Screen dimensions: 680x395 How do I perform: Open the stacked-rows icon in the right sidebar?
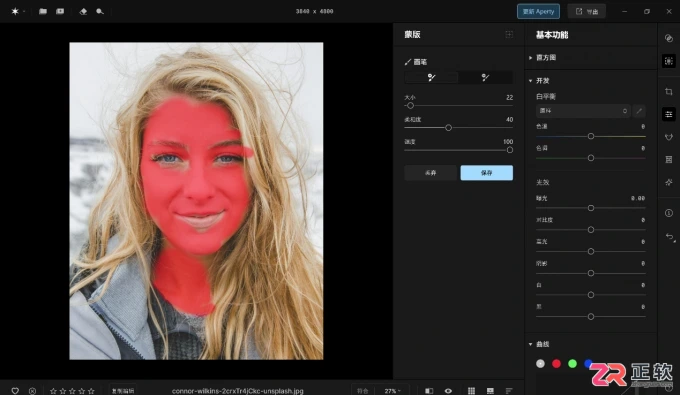[669, 160]
